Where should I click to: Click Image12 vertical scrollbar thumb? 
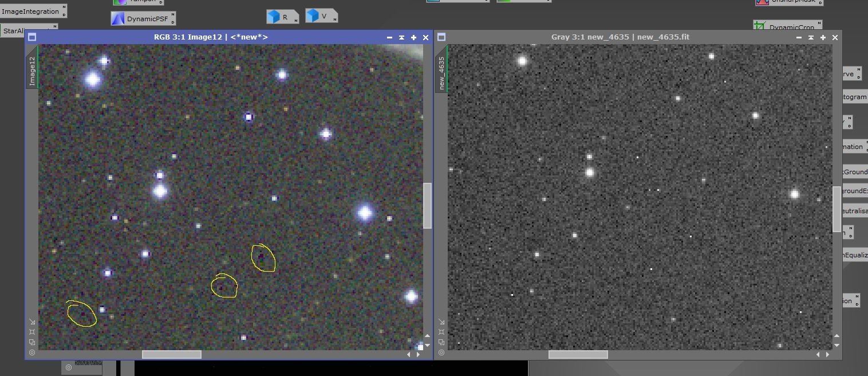tap(427, 206)
